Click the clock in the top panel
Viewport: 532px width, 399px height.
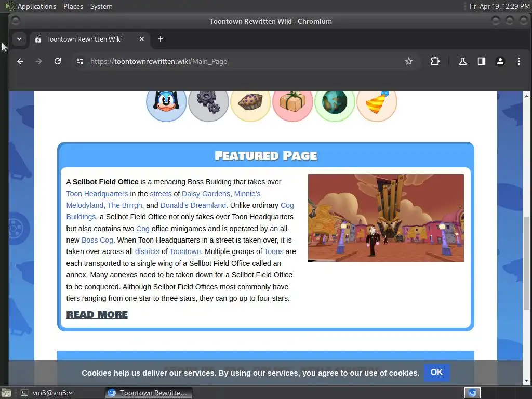[499, 6]
